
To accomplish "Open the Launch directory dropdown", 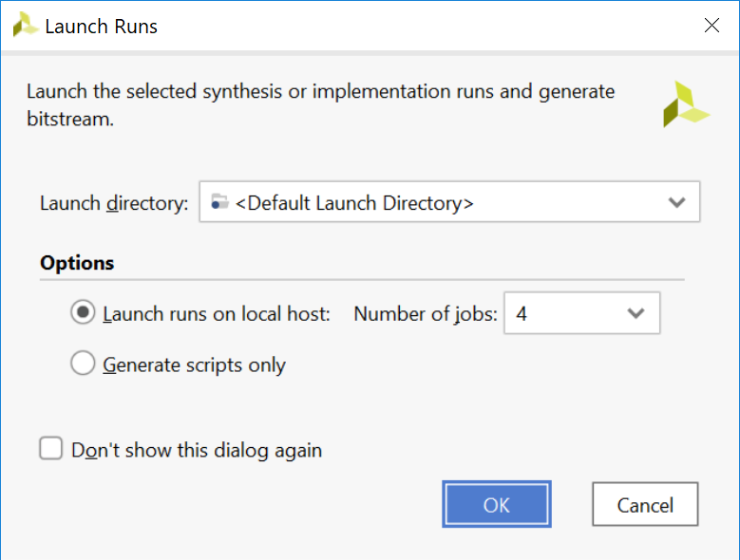I will [449, 202].
